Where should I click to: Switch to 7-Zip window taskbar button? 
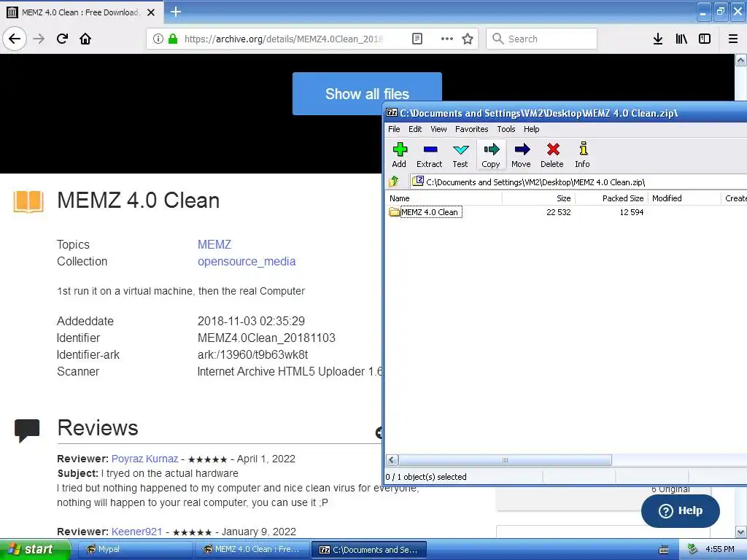point(368,550)
